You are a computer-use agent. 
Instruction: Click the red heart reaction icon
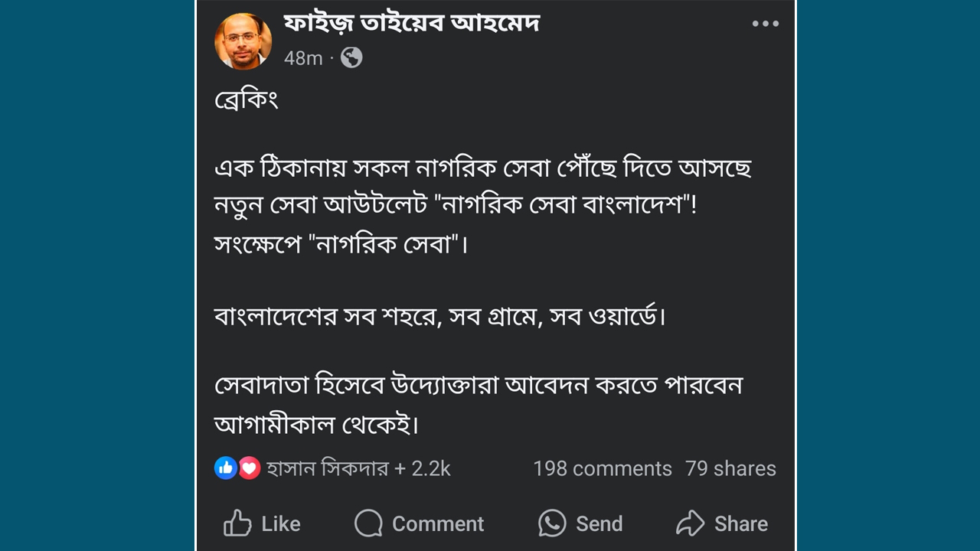249,468
